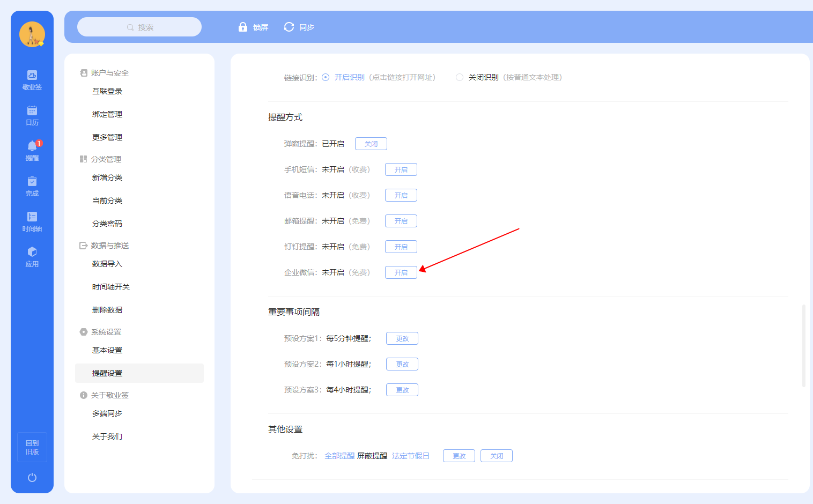Click the settings panel vertical scrollbar
813x504 pixels.
pyautogui.click(x=803, y=346)
